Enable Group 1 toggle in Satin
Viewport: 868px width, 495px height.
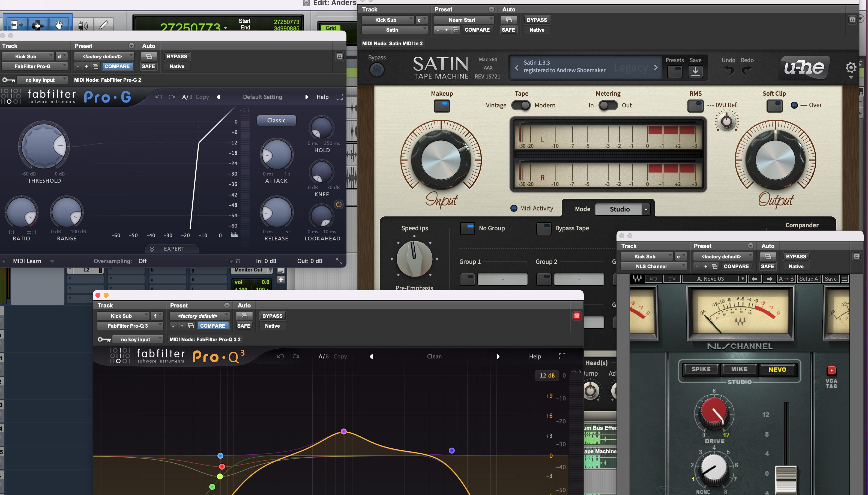point(467,279)
